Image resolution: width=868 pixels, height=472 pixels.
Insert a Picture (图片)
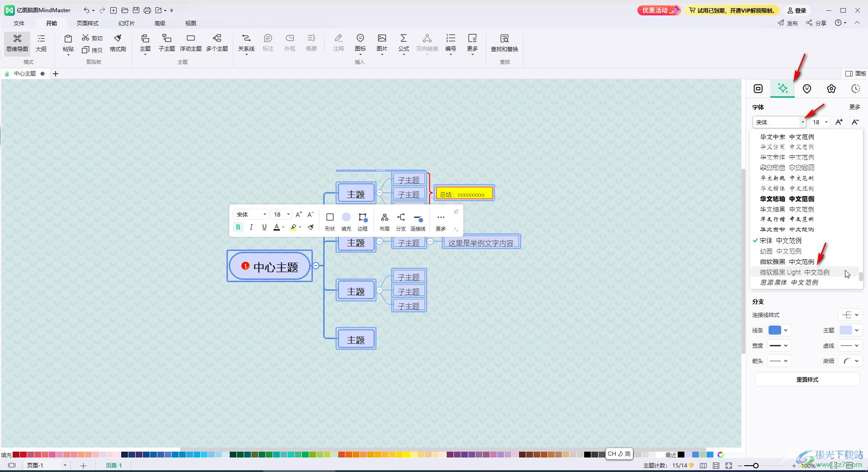click(382, 43)
